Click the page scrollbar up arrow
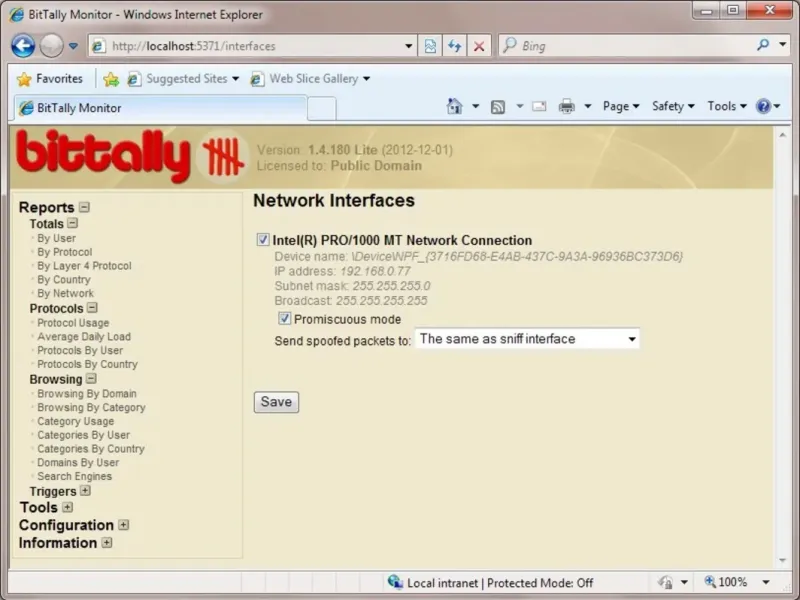The image size is (800, 600). 783,135
